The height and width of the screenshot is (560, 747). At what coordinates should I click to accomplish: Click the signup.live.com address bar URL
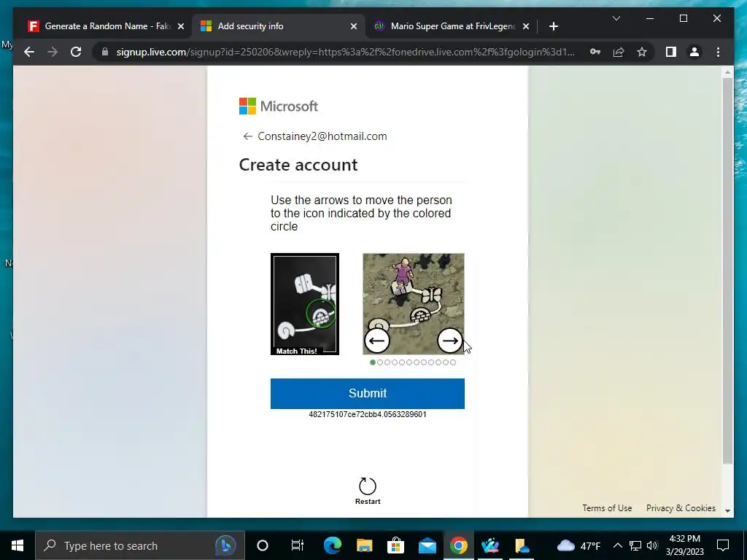click(x=345, y=52)
